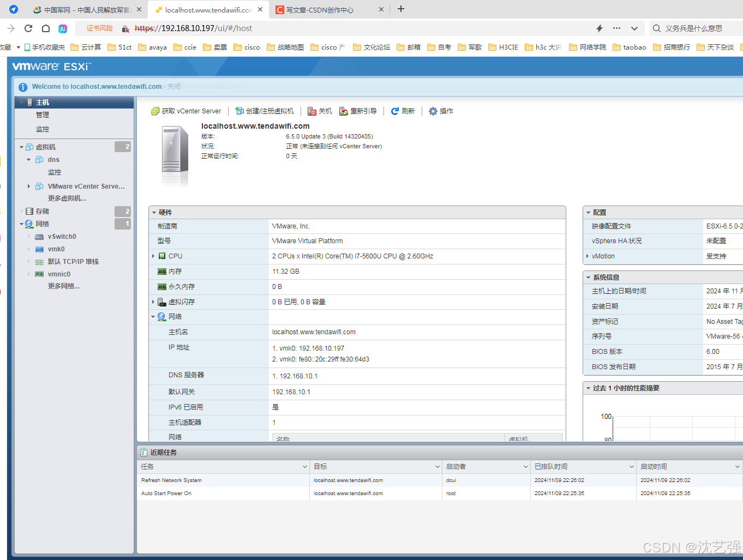Collapse the system information (系统信息) panel
This screenshot has height=560, width=743.
589,278
